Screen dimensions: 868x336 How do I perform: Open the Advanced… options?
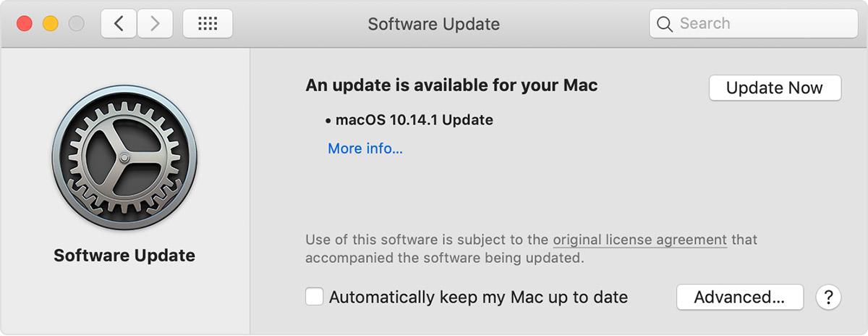[739, 297]
